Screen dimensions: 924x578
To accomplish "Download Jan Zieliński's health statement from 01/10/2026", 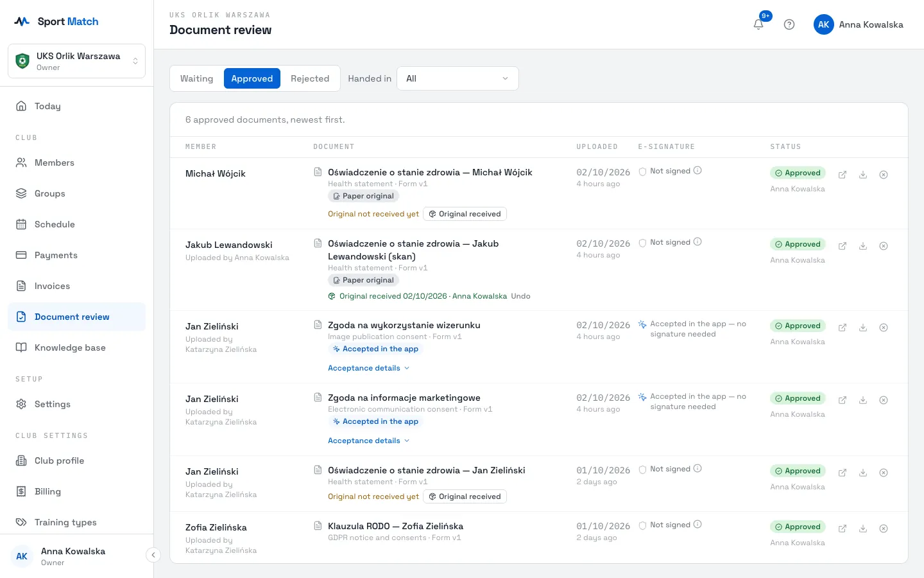I will click(x=863, y=473).
